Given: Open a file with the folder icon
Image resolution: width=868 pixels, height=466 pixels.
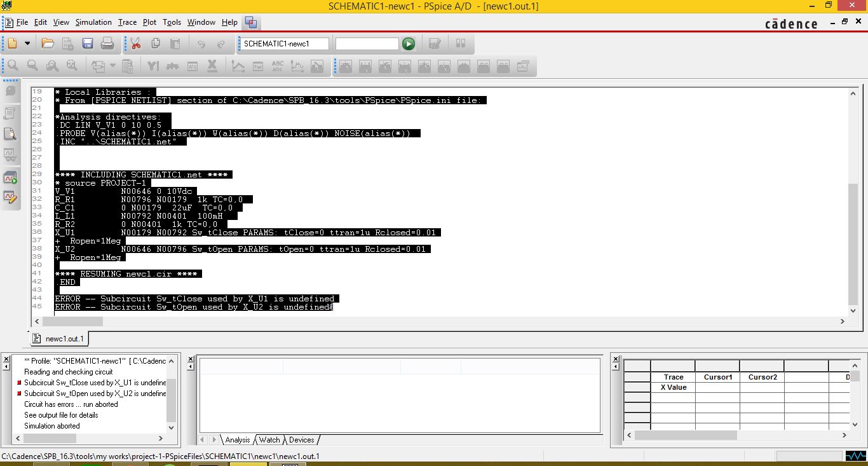Looking at the screenshot, I should pos(48,44).
